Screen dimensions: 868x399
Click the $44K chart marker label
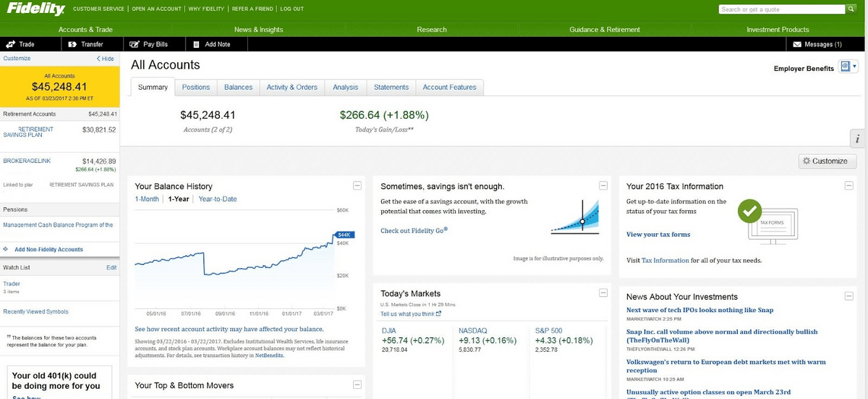344,235
